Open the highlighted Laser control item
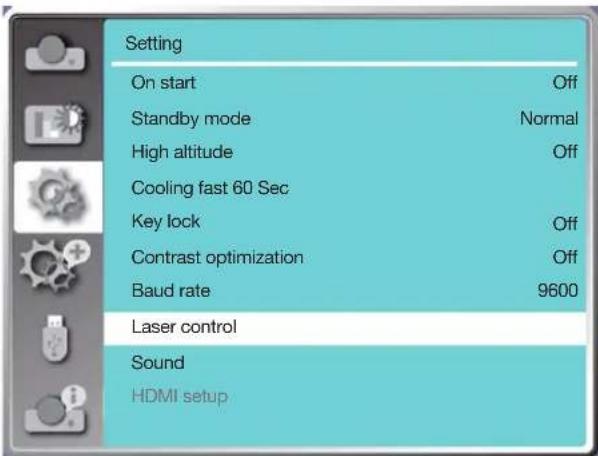598x456 pixels. pyautogui.click(x=345, y=328)
